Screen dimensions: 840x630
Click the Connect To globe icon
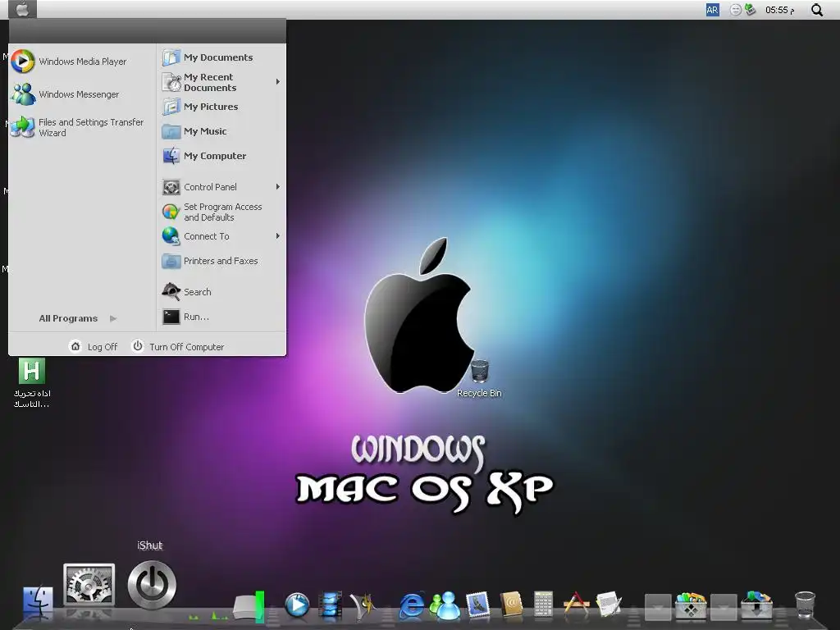pos(171,236)
